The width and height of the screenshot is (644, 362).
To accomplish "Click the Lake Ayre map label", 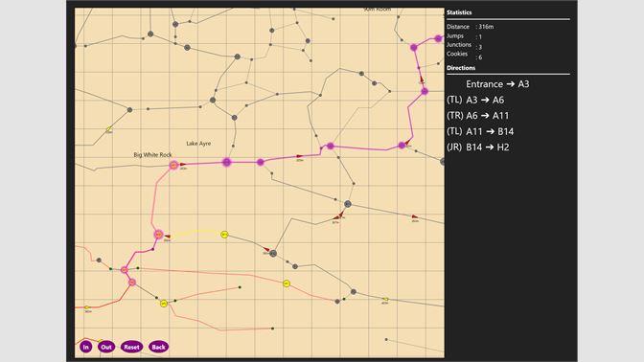I will click(198, 144).
